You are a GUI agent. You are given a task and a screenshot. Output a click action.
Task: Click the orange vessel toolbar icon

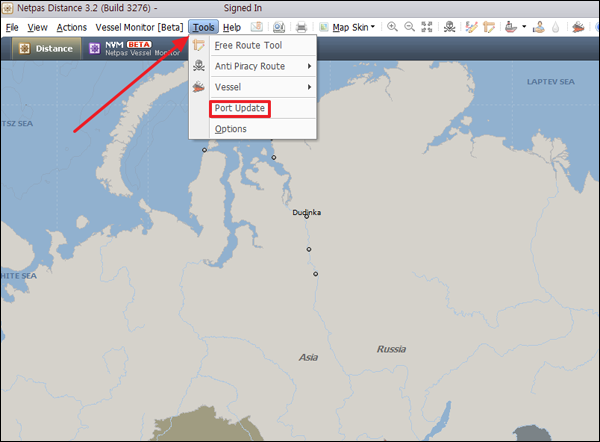(x=578, y=27)
